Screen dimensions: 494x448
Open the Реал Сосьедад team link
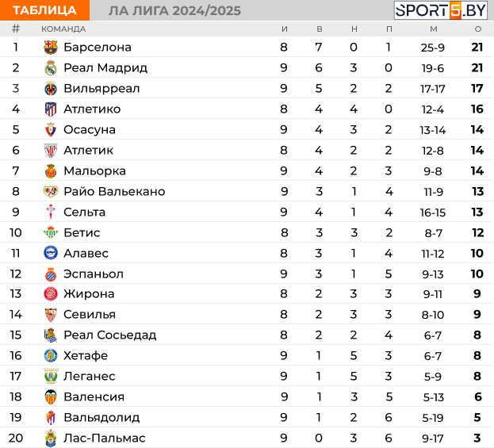(110, 335)
